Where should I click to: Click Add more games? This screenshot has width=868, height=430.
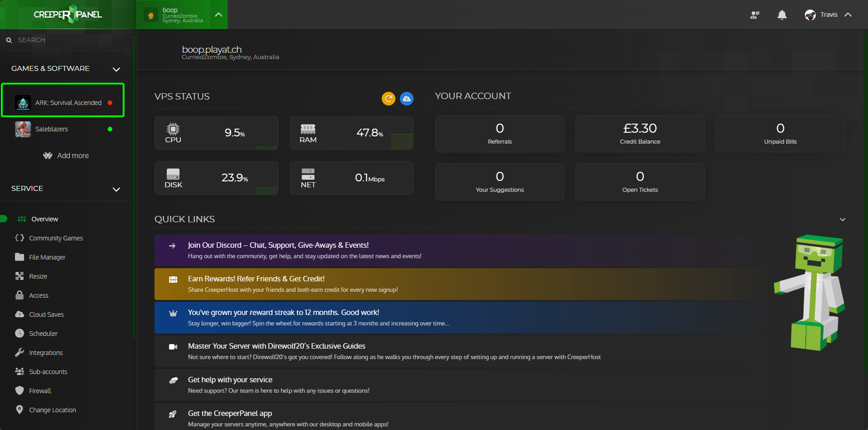tap(66, 155)
